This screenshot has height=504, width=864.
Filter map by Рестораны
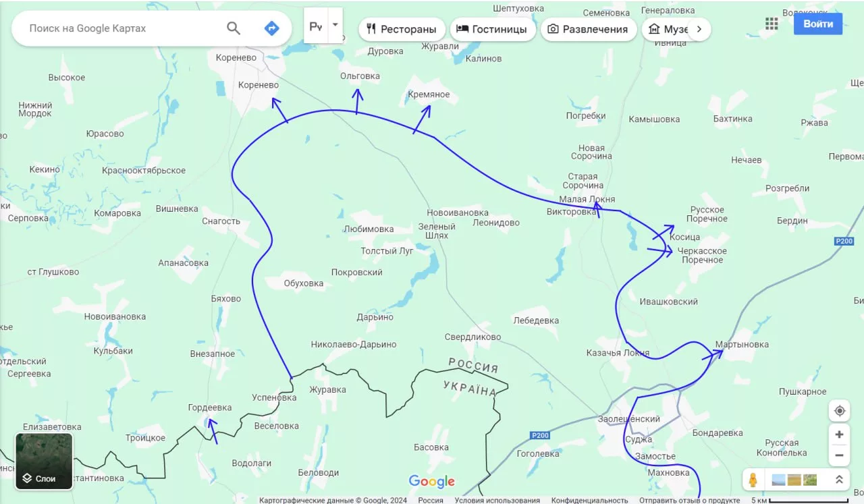(402, 29)
